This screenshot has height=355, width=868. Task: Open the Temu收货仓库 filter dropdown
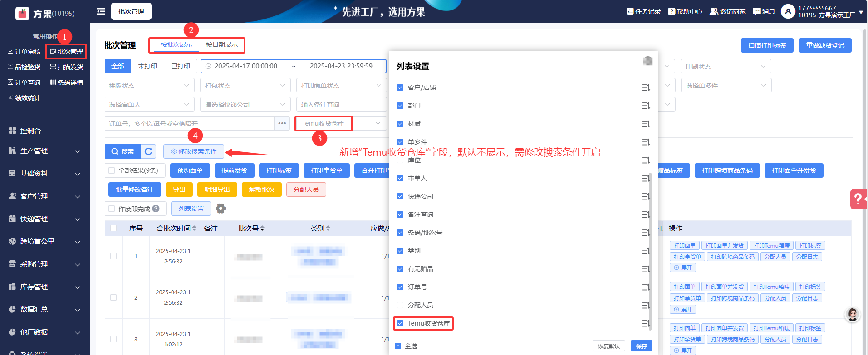click(341, 123)
